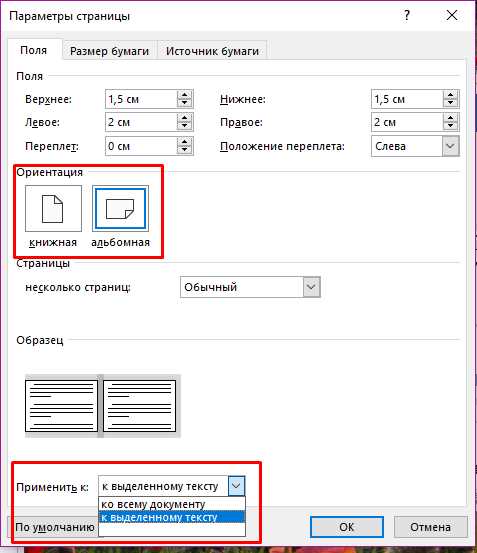
Task: Open the help question mark button
Action: point(406,16)
